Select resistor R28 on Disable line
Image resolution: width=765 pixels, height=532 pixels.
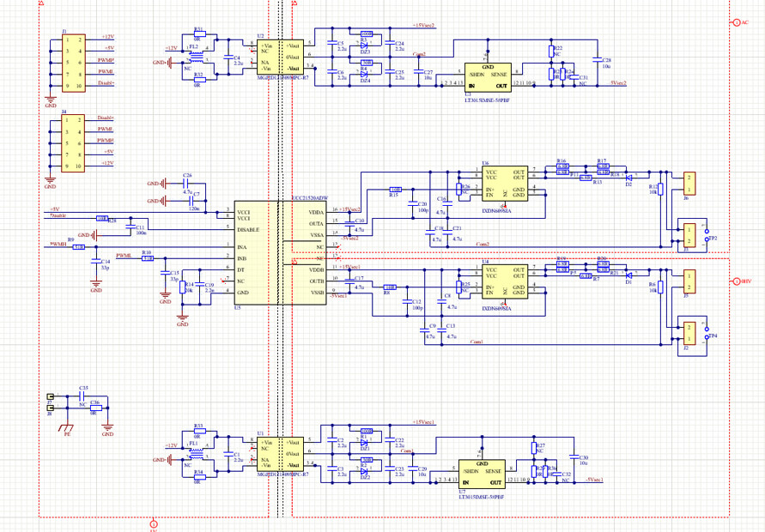102,219
